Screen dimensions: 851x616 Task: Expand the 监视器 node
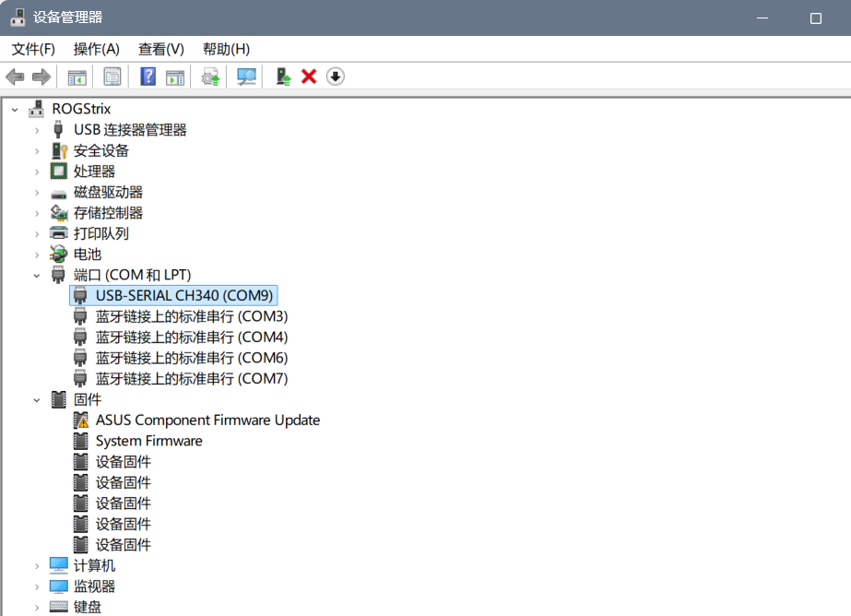pos(37,586)
